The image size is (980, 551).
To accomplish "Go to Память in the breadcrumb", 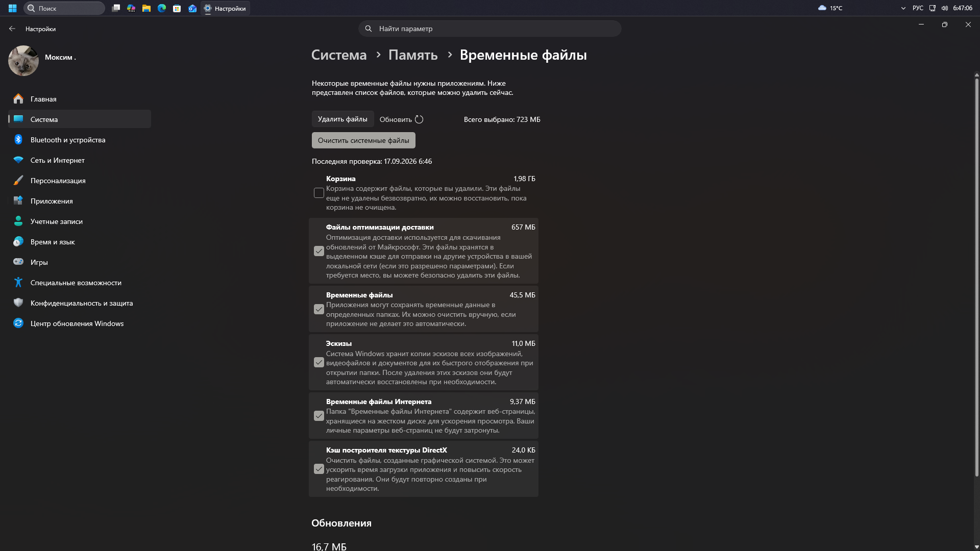I will click(x=413, y=55).
